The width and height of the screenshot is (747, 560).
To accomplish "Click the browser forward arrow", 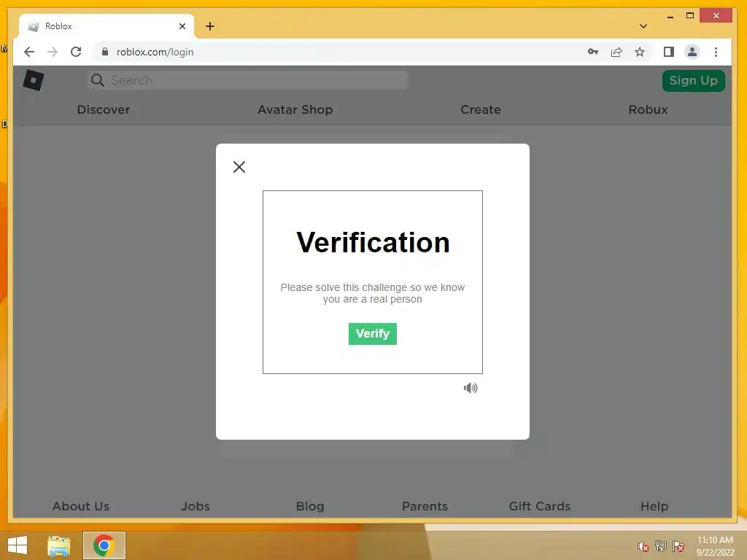I will coord(53,52).
